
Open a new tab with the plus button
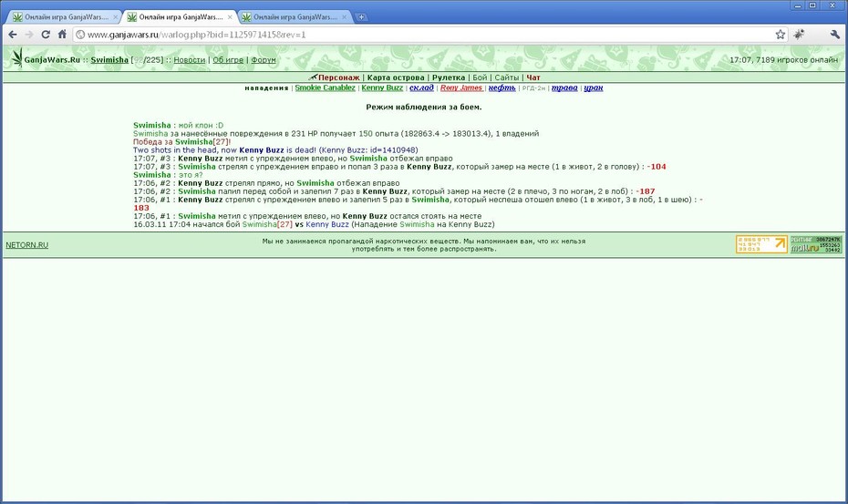(361, 17)
